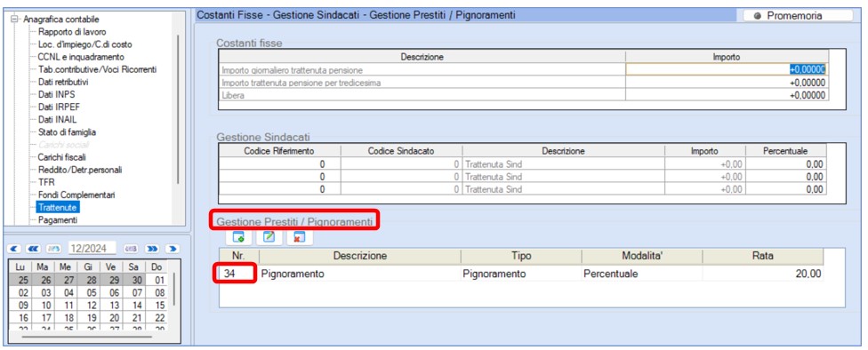Click the Nr. column header
This screenshot has width=868, height=350.
click(x=239, y=256)
